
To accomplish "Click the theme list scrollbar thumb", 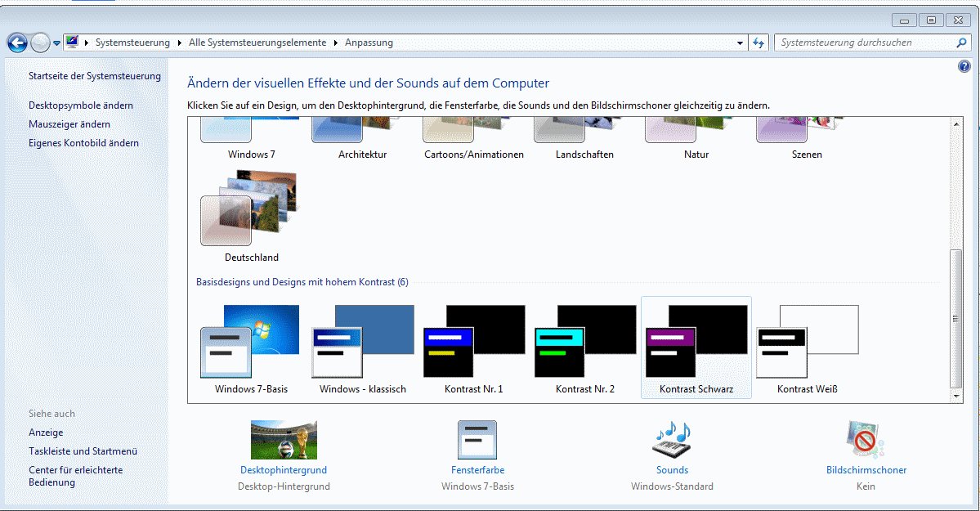I will coord(956,318).
